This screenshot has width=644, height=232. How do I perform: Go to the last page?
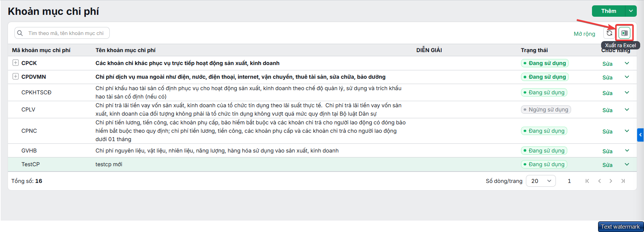click(623, 181)
